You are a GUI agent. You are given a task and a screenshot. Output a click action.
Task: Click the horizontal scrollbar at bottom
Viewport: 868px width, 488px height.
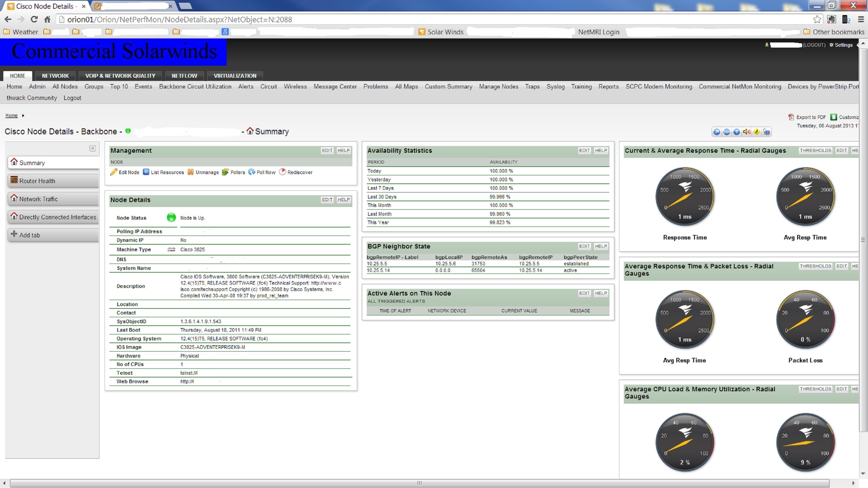click(419, 483)
